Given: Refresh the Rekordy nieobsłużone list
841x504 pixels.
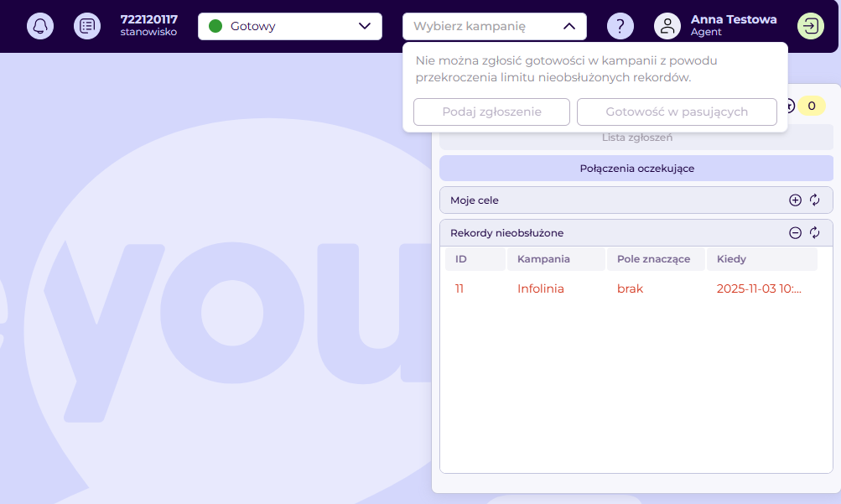Looking at the screenshot, I should pyautogui.click(x=815, y=232).
